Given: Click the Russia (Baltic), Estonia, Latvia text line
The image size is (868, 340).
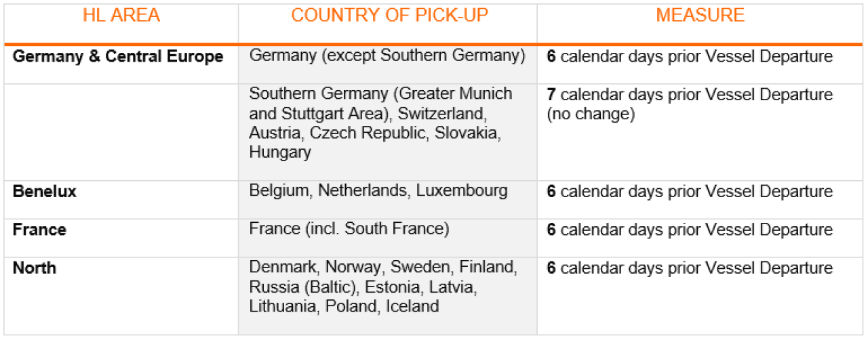Looking at the screenshot, I should tap(363, 286).
